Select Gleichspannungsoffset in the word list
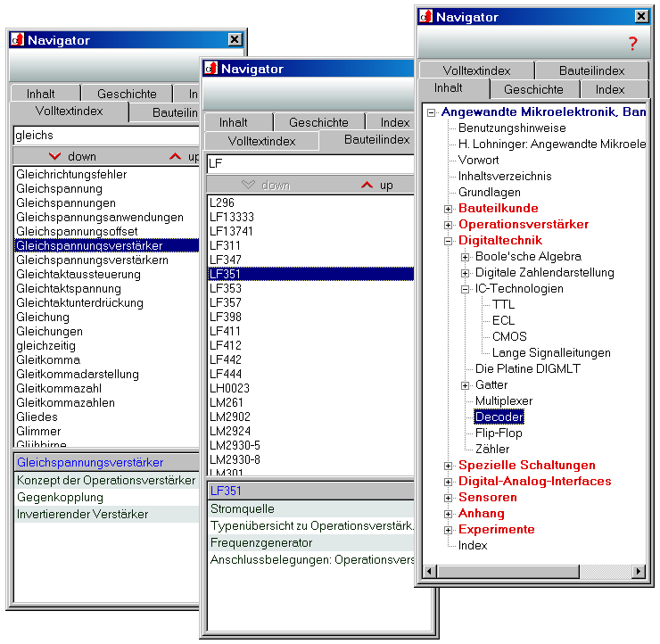This screenshot has width=660, height=644. [x=77, y=231]
